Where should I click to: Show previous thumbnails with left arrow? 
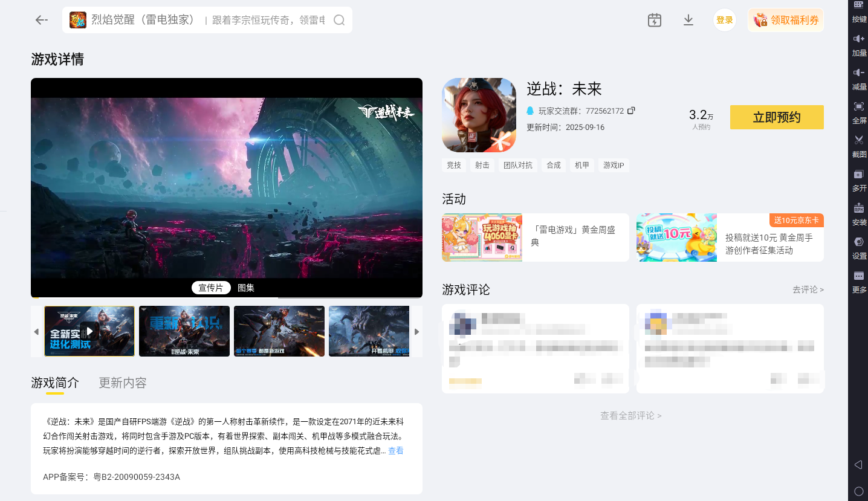click(x=36, y=331)
